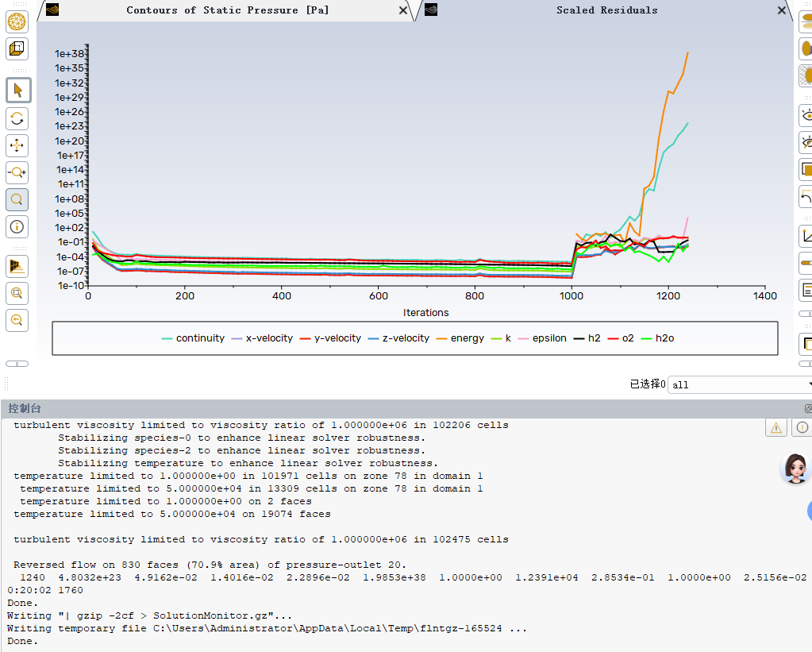Expand the left toolbar overflow chevron
The height and width of the screenshot is (652, 812).
(17, 364)
